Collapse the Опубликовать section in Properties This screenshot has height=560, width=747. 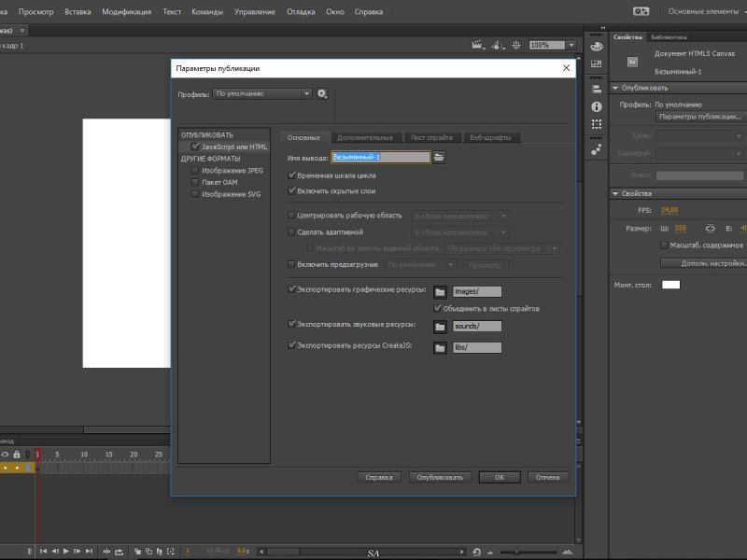coord(615,88)
